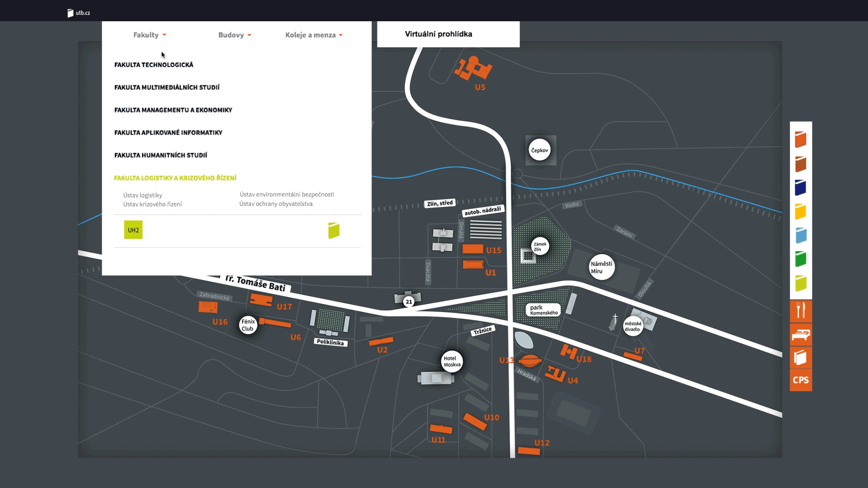Select Fakulta aplikované informatiky entry

[x=168, y=132]
